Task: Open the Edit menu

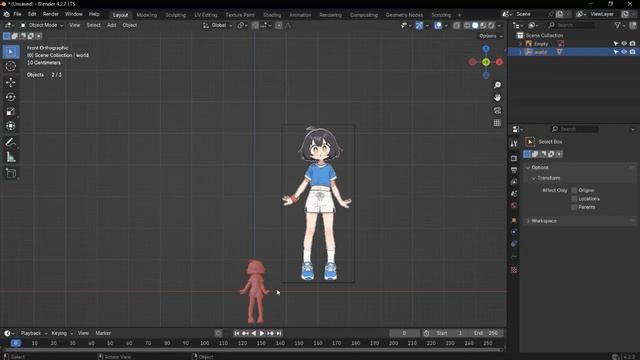Action: (32, 14)
